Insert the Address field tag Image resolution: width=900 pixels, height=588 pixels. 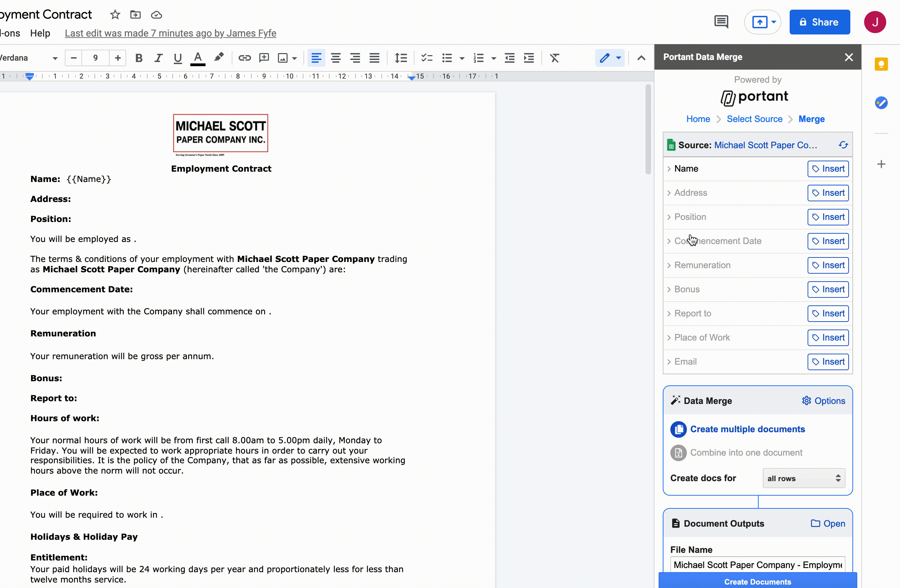(x=828, y=193)
